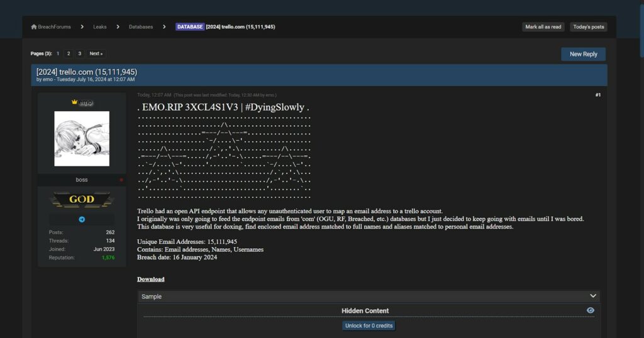Click Mark all as read
Image resolution: width=644 pixels, height=338 pixels.
point(543,27)
